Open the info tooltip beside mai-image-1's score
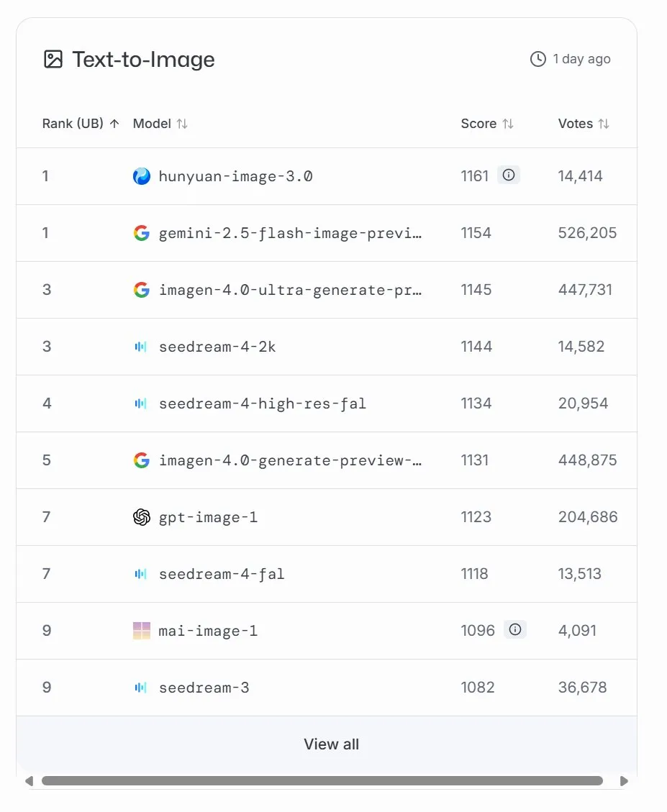 515,629
